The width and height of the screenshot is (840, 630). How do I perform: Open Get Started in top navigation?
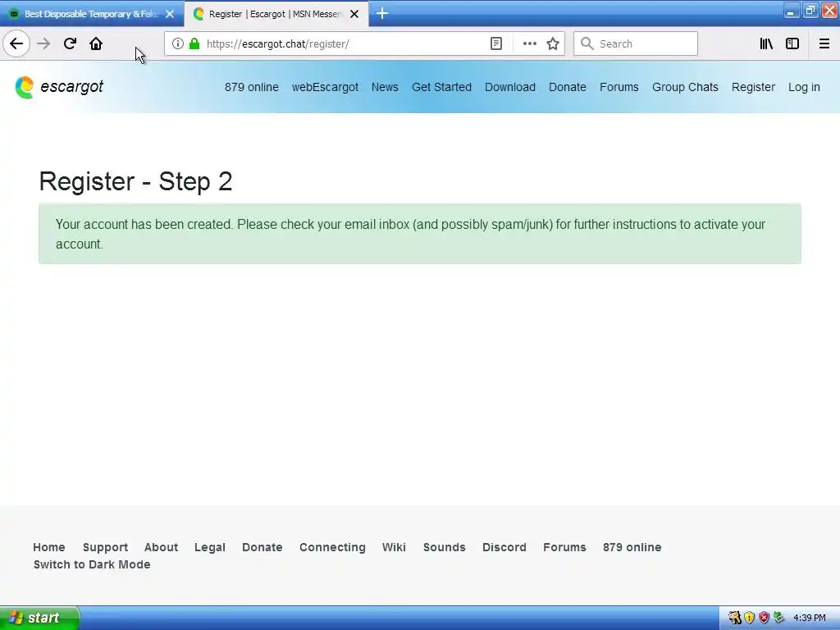point(441,87)
